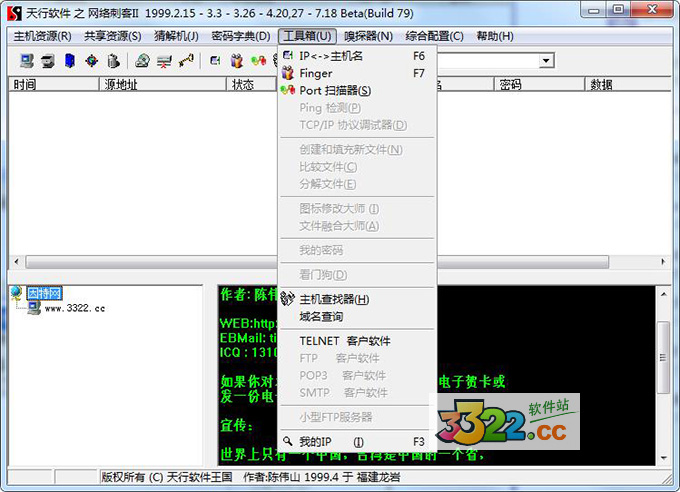The image size is (680, 492).
Task: Click the 数据 column header
Action: pyautogui.click(x=628, y=84)
